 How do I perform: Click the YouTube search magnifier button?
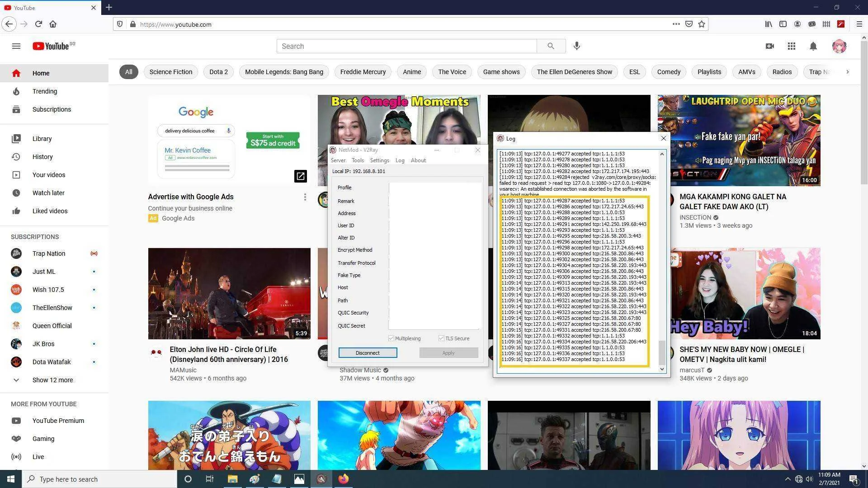point(551,46)
